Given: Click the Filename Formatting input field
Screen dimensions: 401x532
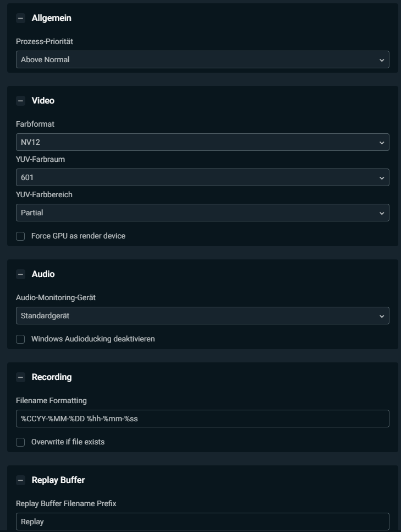Looking at the screenshot, I should click(x=202, y=419).
